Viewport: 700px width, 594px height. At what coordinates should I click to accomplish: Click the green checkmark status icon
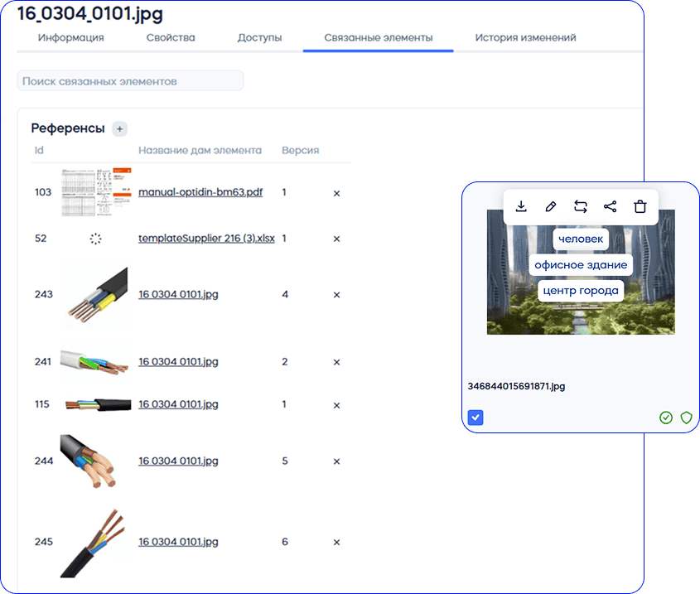tap(666, 418)
